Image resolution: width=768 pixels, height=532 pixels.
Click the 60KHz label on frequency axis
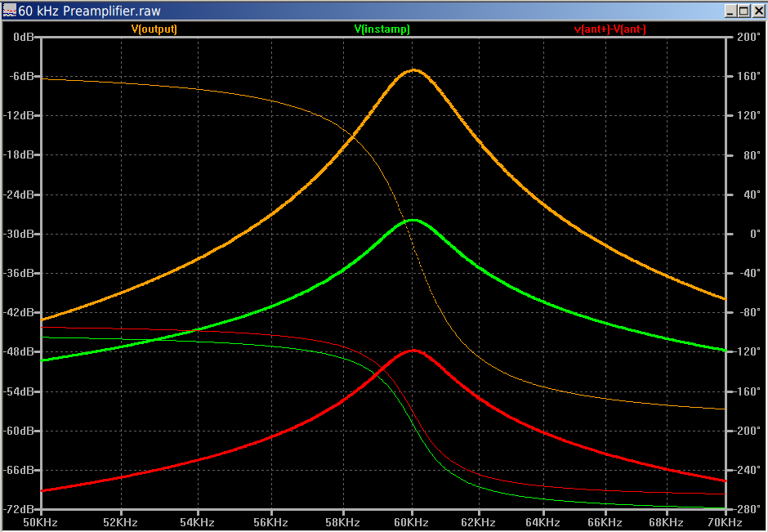click(x=411, y=521)
